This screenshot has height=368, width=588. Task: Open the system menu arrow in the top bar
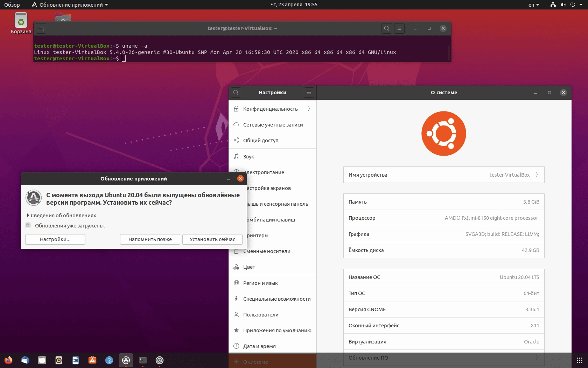[x=581, y=5]
